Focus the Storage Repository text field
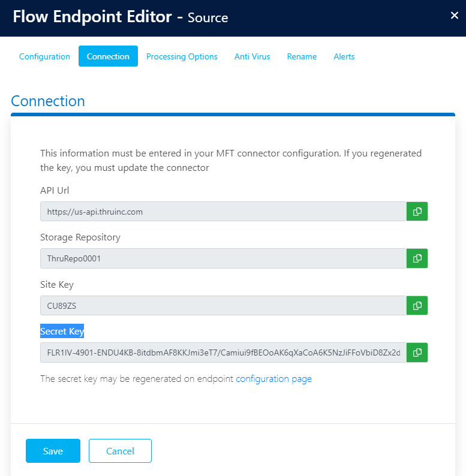The image size is (466, 476). (223, 258)
